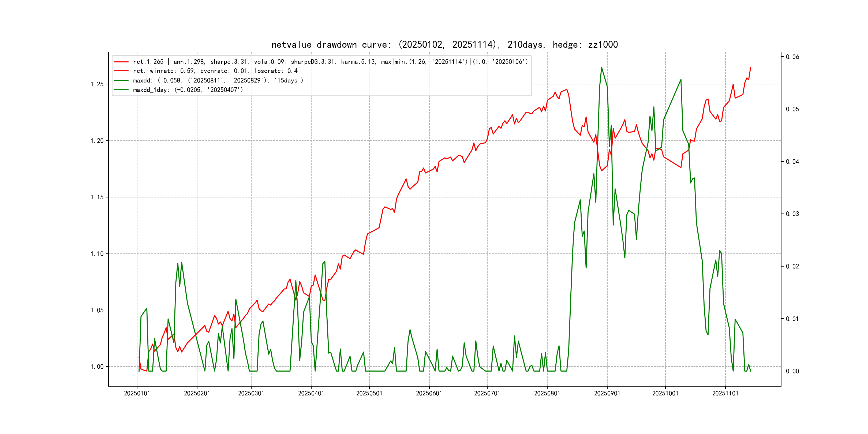Click the highest green drawdown peak near 20250901
Viewport: 868px width, 434px height.
pos(601,68)
